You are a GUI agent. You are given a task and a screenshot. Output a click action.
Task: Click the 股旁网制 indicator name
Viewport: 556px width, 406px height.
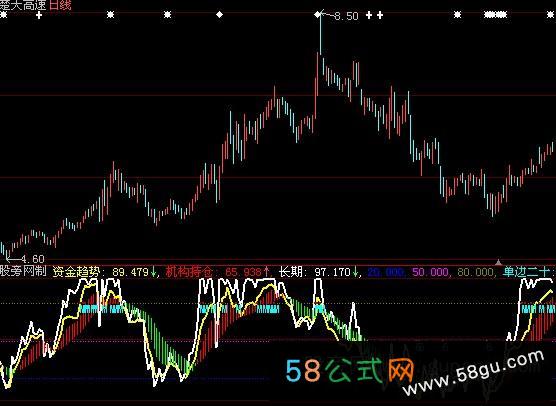(x=23, y=272)
